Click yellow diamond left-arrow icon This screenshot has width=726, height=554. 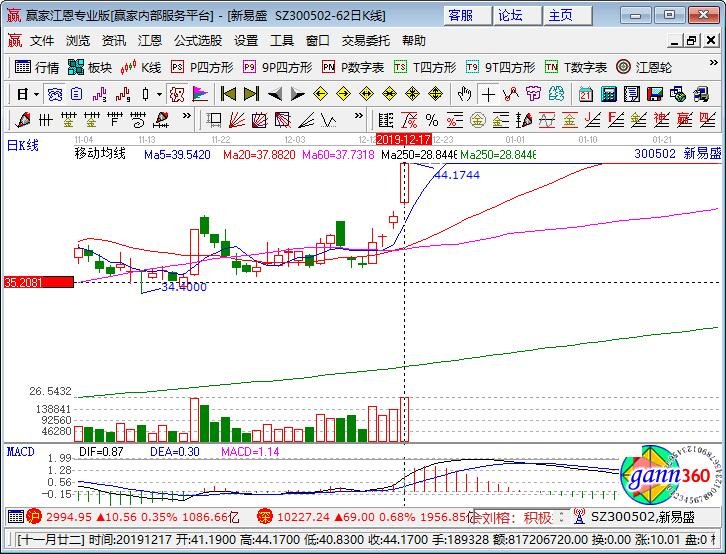coord(320,95)
